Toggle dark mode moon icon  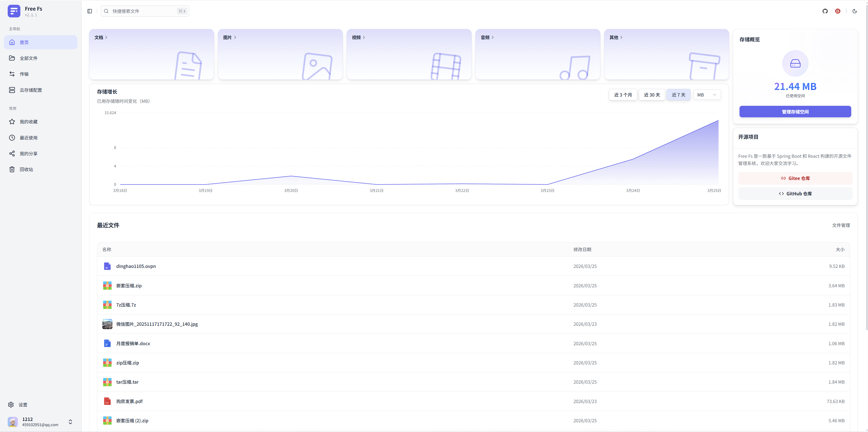(854, 11)
